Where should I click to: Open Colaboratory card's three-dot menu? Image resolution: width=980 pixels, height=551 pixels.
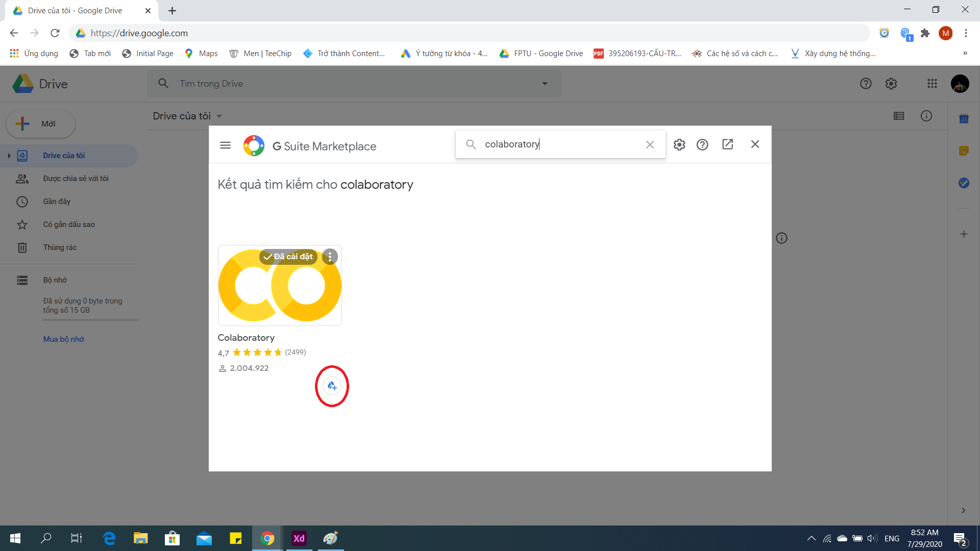click(x=330, y=257)
